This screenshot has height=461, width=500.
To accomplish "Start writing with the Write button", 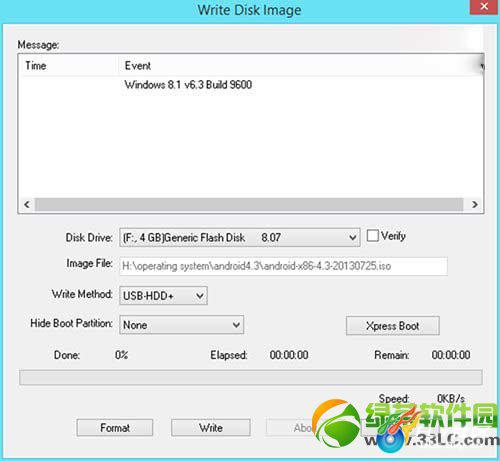I will (211, 427).
